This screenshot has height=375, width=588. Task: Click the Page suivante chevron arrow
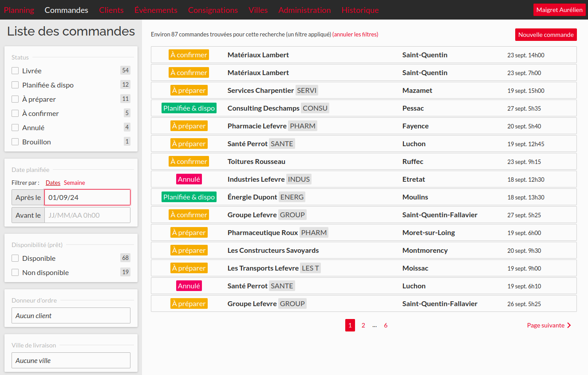coord(569,325)
